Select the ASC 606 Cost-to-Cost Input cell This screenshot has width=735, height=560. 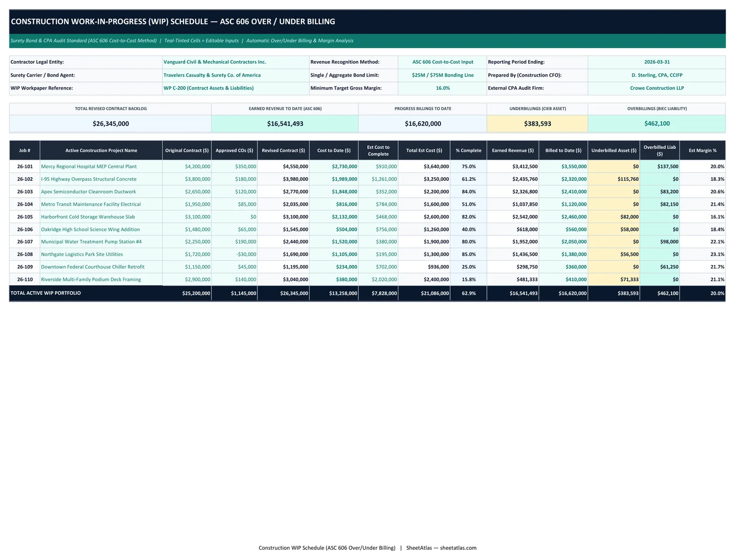pos(442,62)
